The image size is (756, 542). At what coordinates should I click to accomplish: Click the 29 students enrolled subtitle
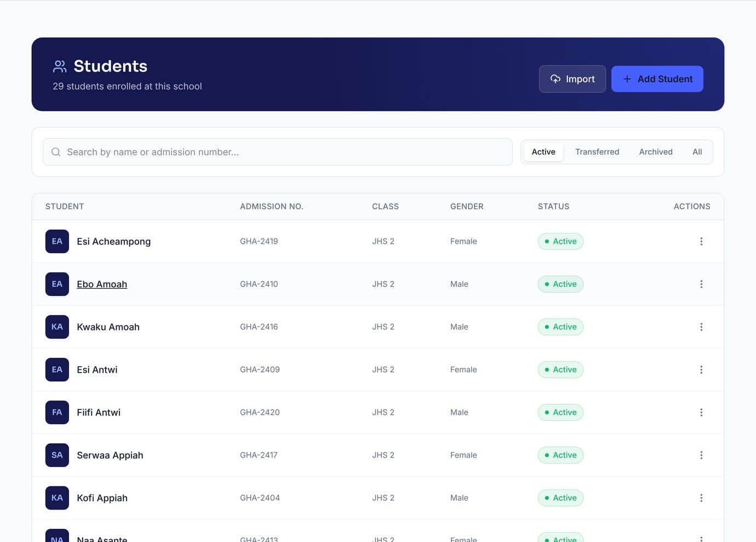(x=127, y=86)
